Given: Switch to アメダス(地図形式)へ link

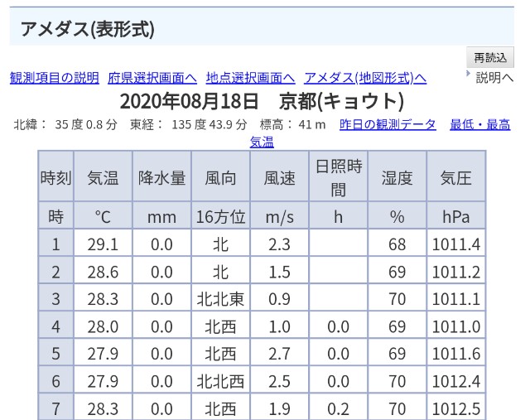Looking at the screenshot, I should click(365, 78).
